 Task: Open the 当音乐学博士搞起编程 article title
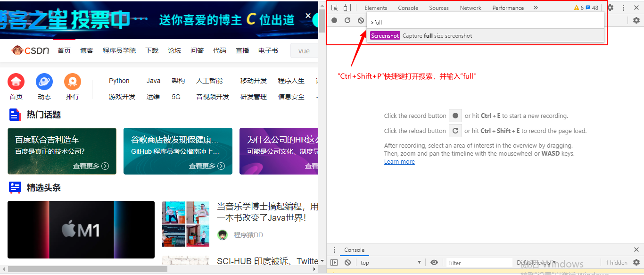pyautogui.click(x=268, y=212)
